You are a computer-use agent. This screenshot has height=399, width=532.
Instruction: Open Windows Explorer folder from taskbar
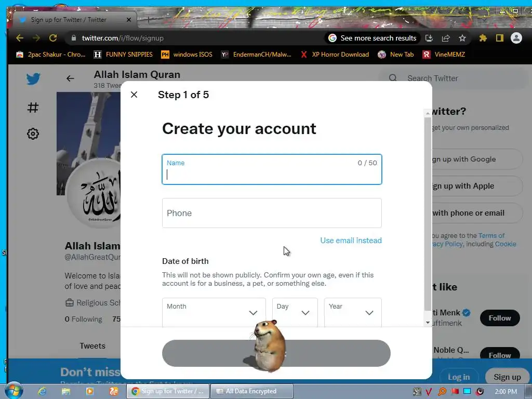click(66, 391)
